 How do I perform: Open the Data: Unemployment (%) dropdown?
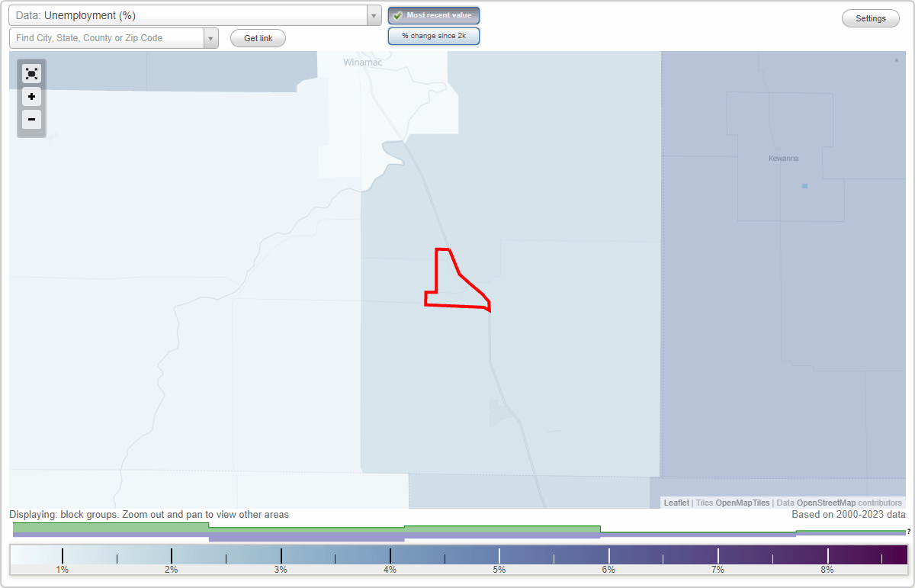(x=191, y=15)
